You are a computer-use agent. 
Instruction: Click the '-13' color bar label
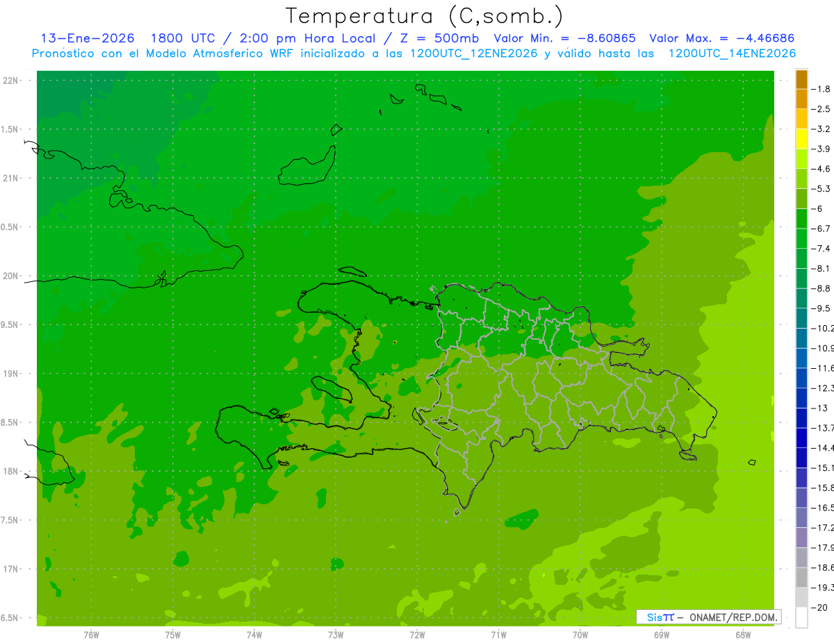pos(819,408)
